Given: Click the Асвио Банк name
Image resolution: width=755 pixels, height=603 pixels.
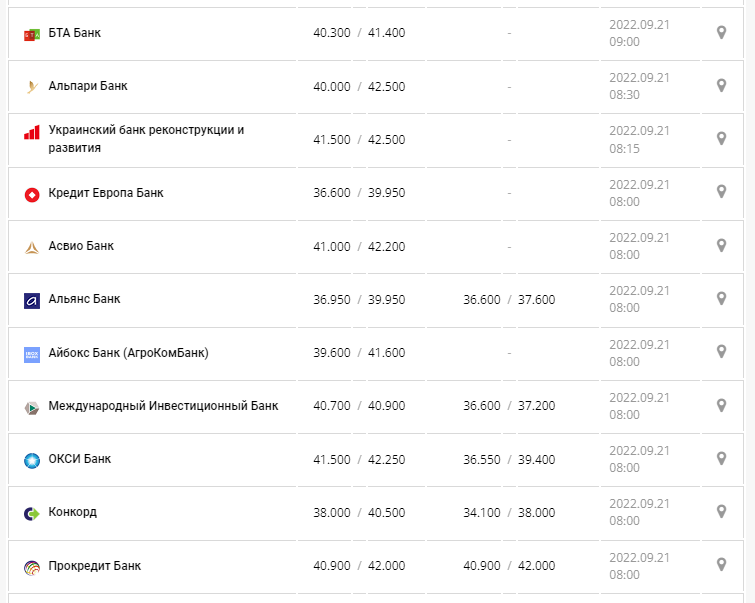Looking at the screenshot, I should (81, 246).
